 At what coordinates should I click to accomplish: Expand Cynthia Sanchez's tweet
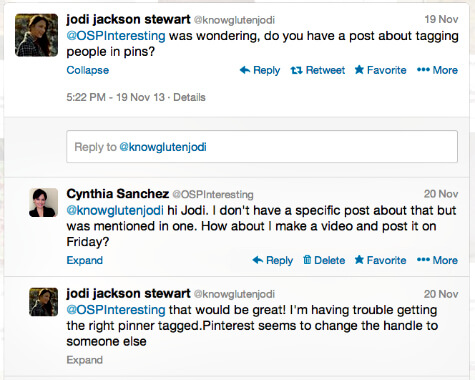coord(85,260)
